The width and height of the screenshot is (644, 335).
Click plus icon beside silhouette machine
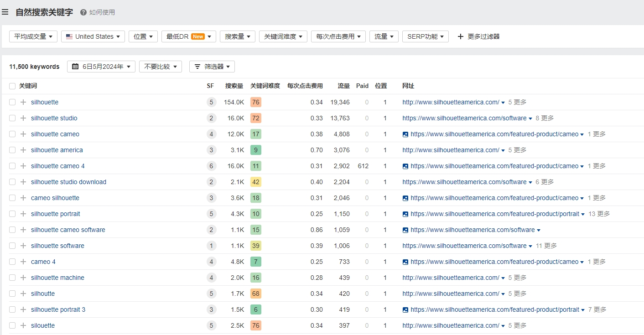[x=23, y=278]
